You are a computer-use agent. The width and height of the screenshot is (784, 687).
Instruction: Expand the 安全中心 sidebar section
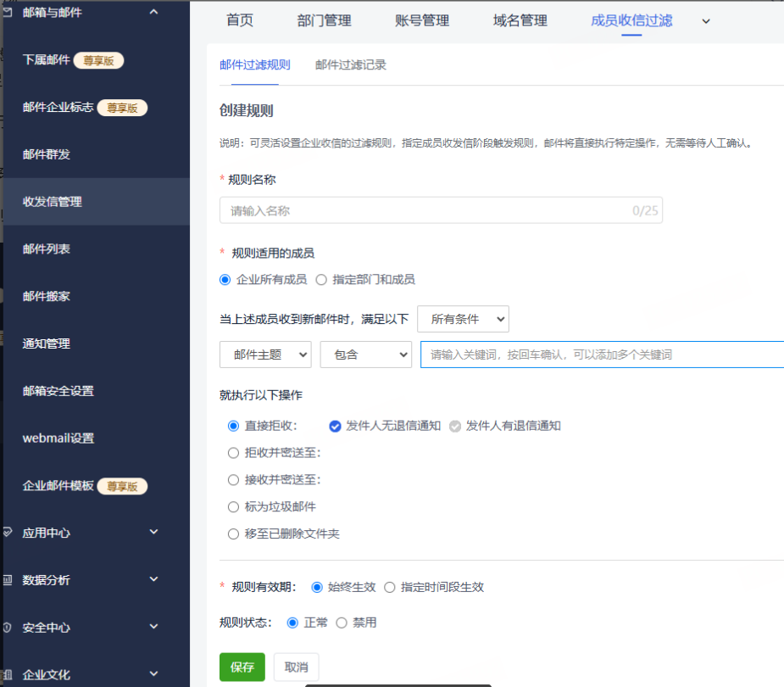[153, 626]
